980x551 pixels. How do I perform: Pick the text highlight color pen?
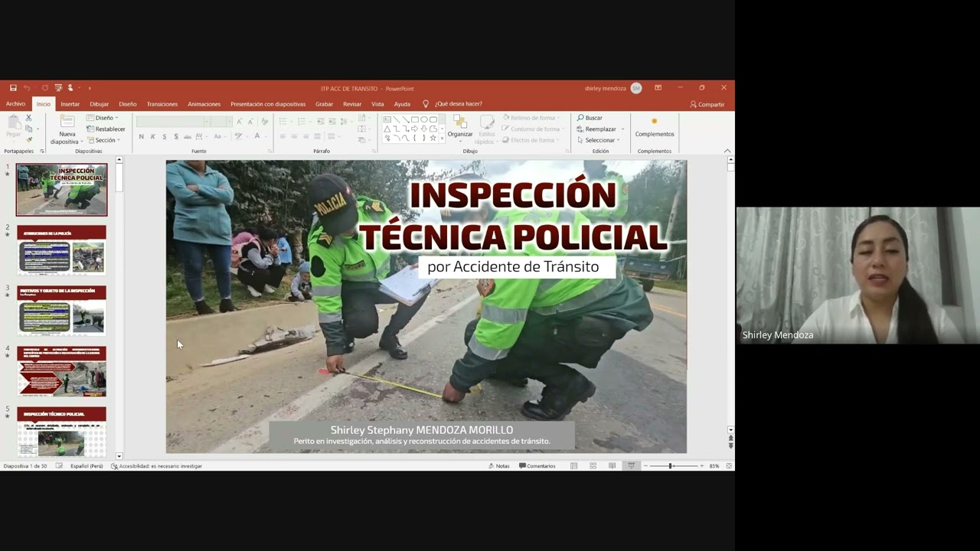click(x=238, y=136)
